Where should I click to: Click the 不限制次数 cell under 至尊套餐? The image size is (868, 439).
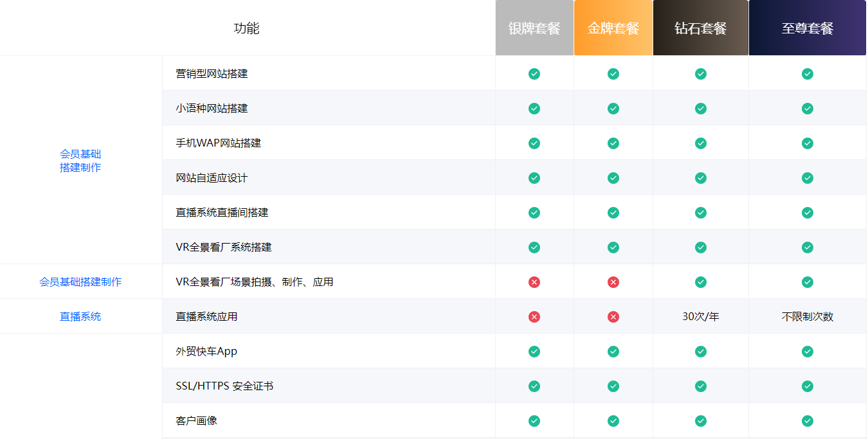coord(808,317)
